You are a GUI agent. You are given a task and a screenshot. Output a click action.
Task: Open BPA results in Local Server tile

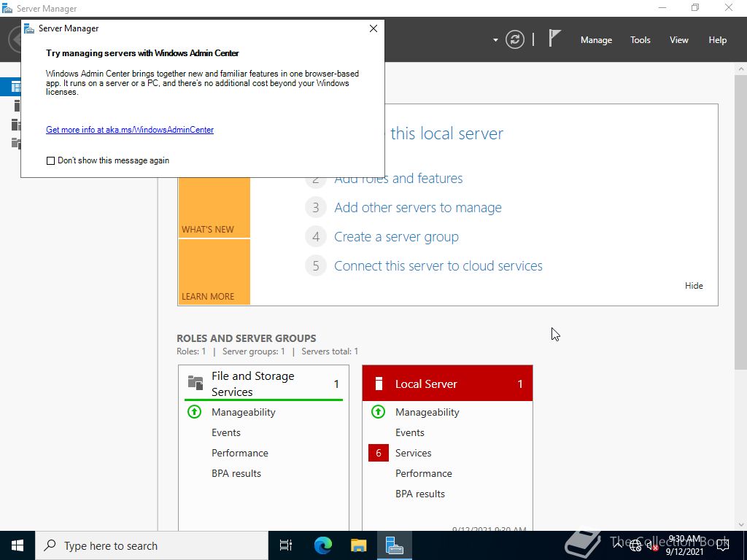pyautogui.click(x=419, y=494)
